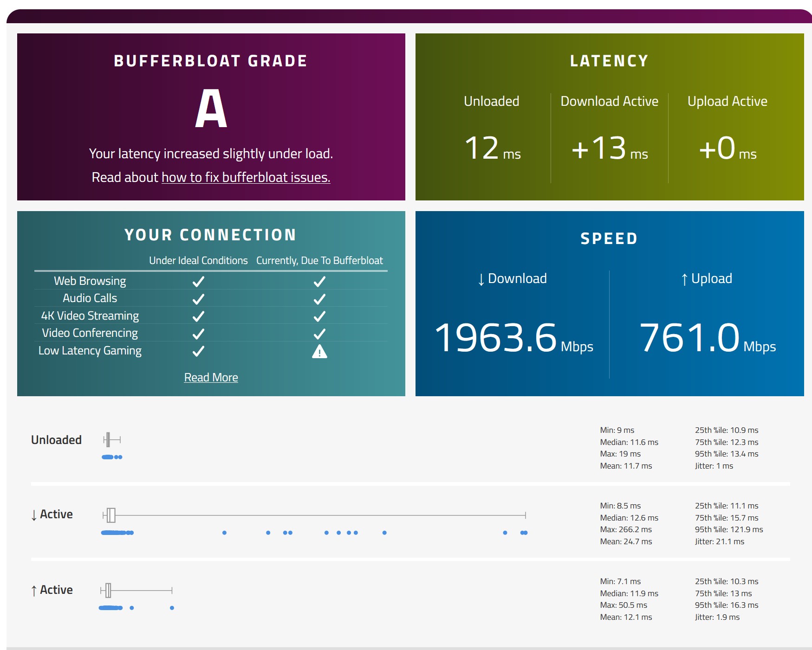812x650 pixels.
Task: Click the upload Active latency box plot
Action: [x=136, y=591]
